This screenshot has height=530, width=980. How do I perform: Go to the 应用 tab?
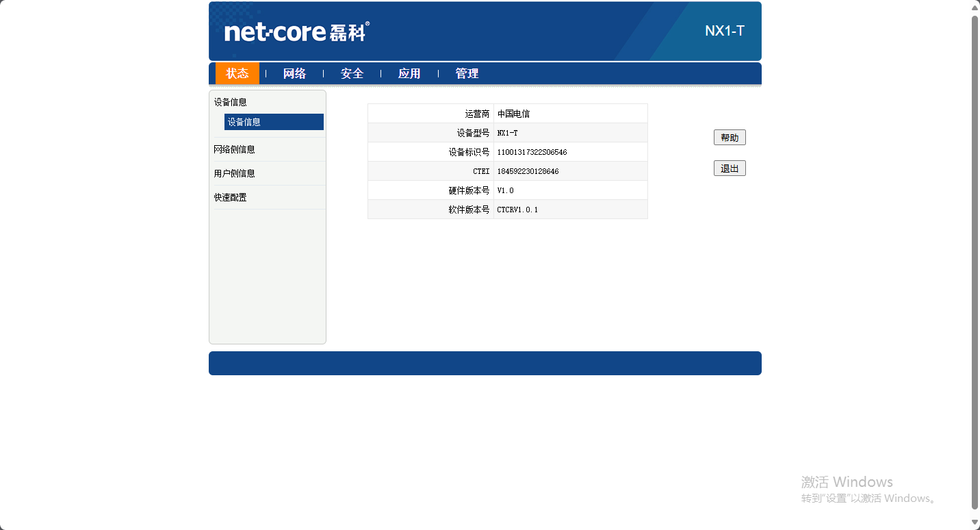409,73
